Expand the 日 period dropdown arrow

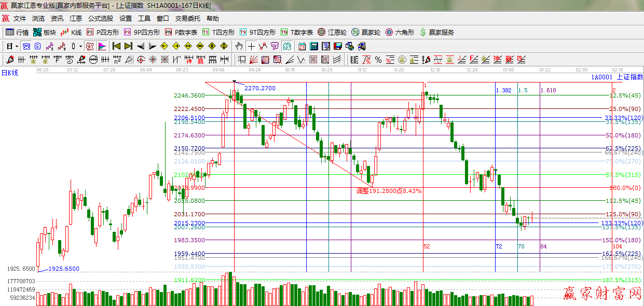pyautogui.click(x=16, y=46)
